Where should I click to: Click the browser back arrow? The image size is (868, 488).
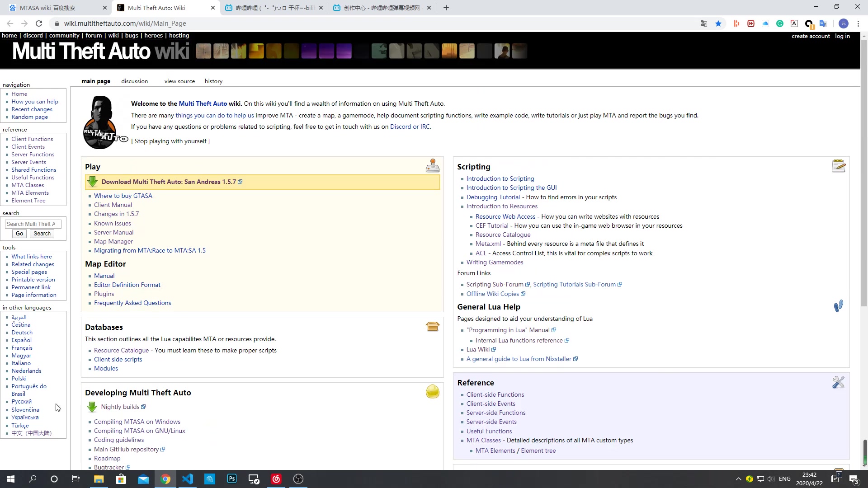pyautogui.click(x=10, y=23)
